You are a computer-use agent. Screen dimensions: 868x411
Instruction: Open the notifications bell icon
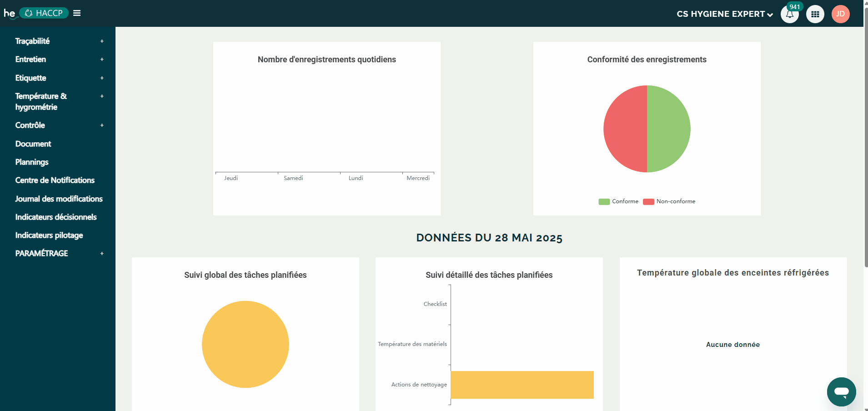[789, 15]
